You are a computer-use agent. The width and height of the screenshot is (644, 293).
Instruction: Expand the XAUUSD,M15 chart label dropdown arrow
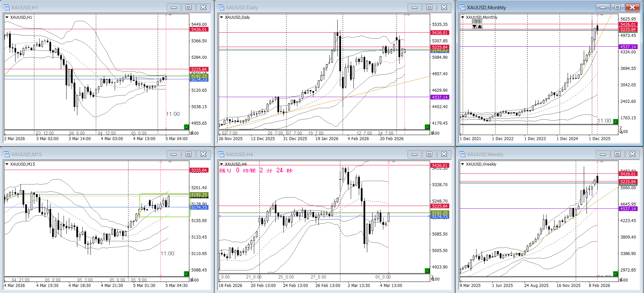(7, 164)
